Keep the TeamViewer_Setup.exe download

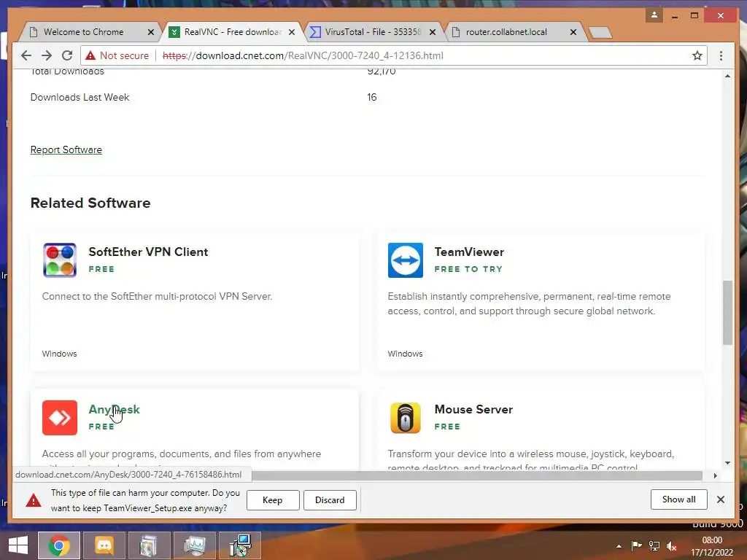(273, 500)
